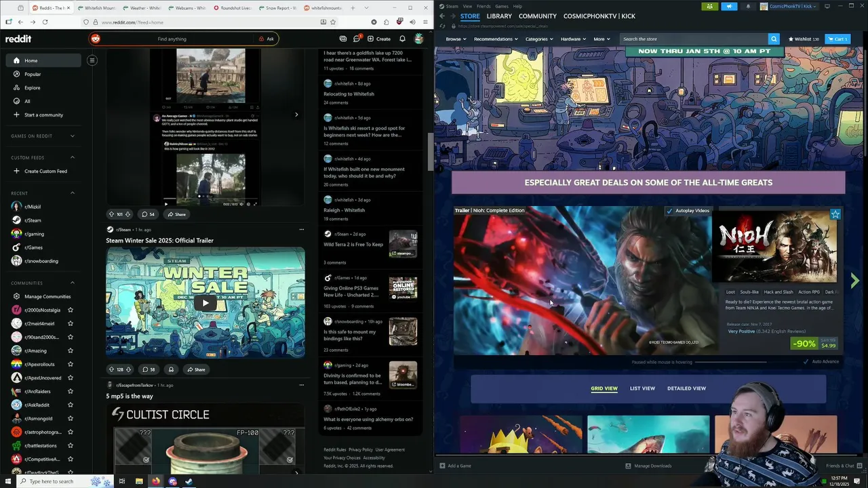The height and width of the screenshot is (488, 868).
Task: Favorite r/AskReddit with star
Action: click(71, 405)
